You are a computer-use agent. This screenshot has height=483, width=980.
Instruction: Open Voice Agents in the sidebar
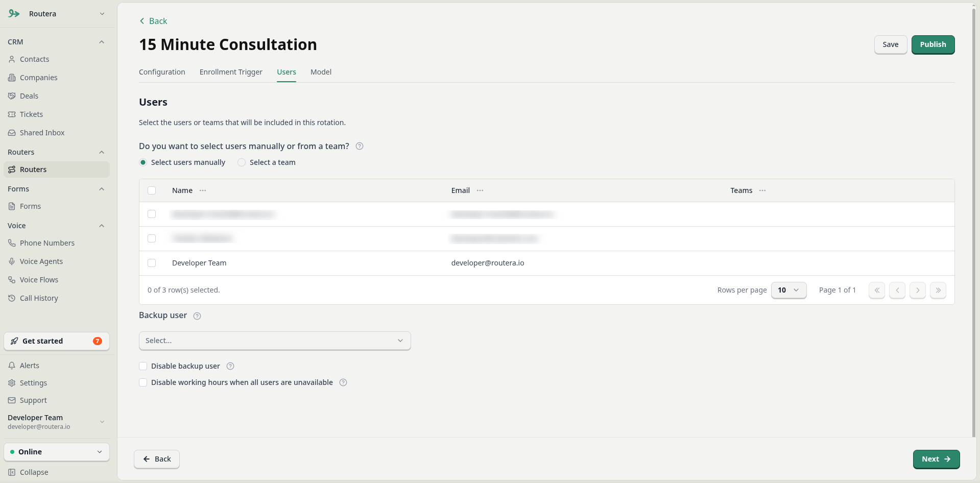(x=57, y=261)
